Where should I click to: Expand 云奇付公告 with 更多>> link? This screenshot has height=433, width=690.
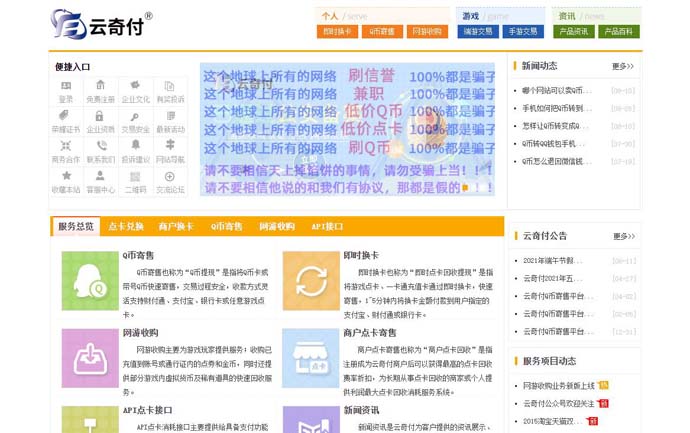[623, 236]
